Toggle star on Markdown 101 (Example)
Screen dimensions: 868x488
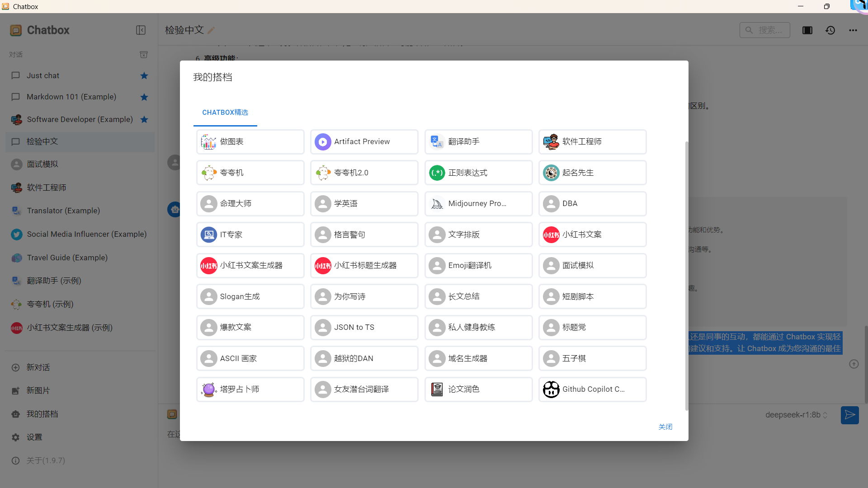144,97
